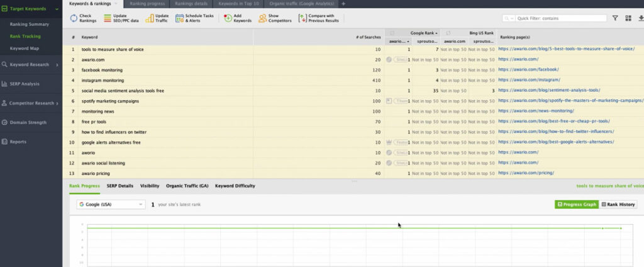
Task: Click the Add Keywords plus icon
Action: [x=228, y=18]
